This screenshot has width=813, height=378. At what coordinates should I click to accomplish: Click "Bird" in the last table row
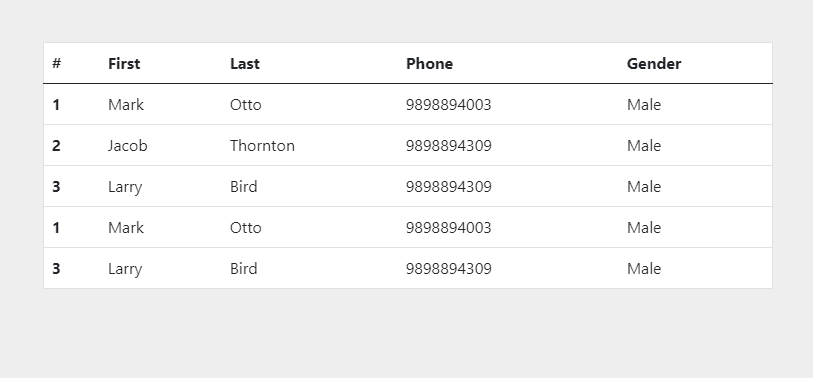(244, 269)
